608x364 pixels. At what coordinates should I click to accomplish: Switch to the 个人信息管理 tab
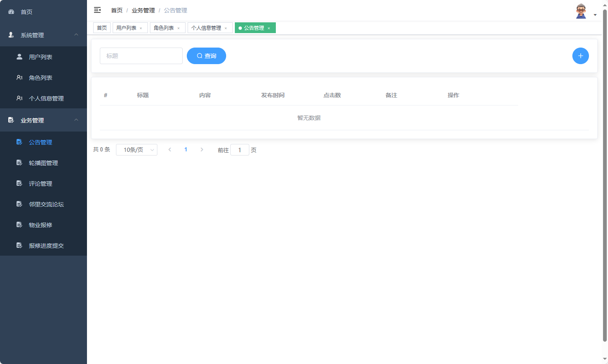[207, 27]
